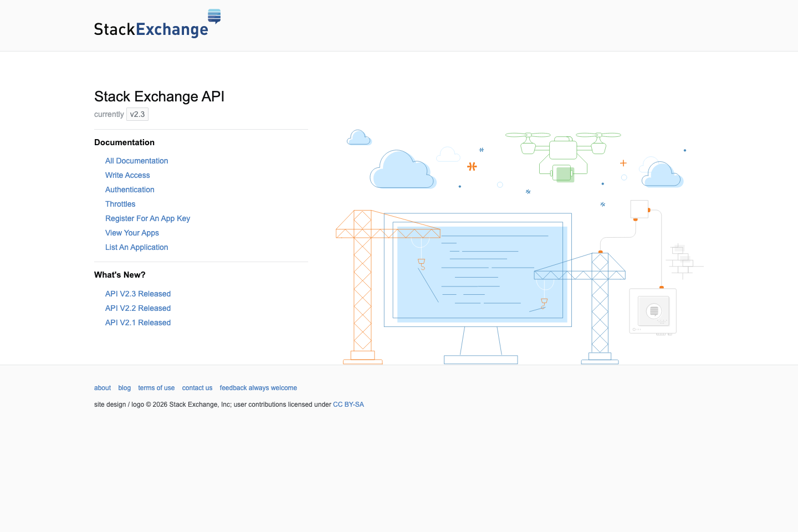View the Authentication documentation
This screenshot has height=532, width=798.
(130, 190)
